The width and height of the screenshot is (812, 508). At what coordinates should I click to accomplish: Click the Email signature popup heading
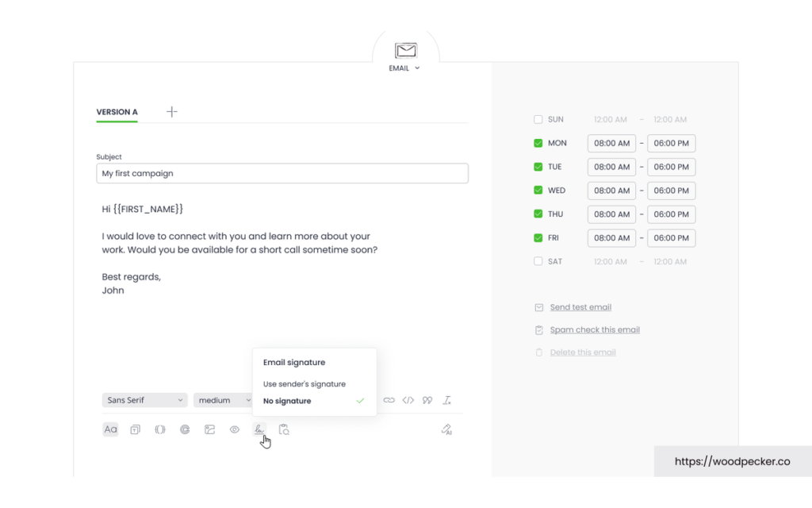point(294,362)
